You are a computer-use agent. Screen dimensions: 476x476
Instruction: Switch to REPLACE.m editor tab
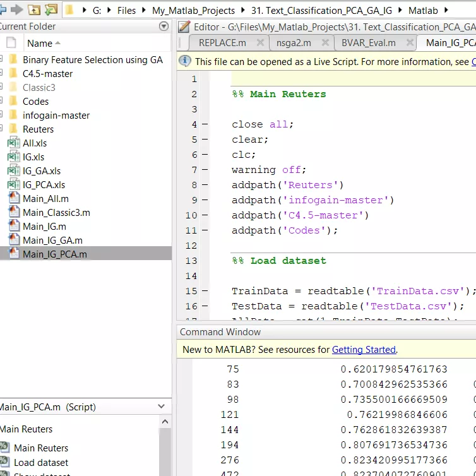[222, 43]
